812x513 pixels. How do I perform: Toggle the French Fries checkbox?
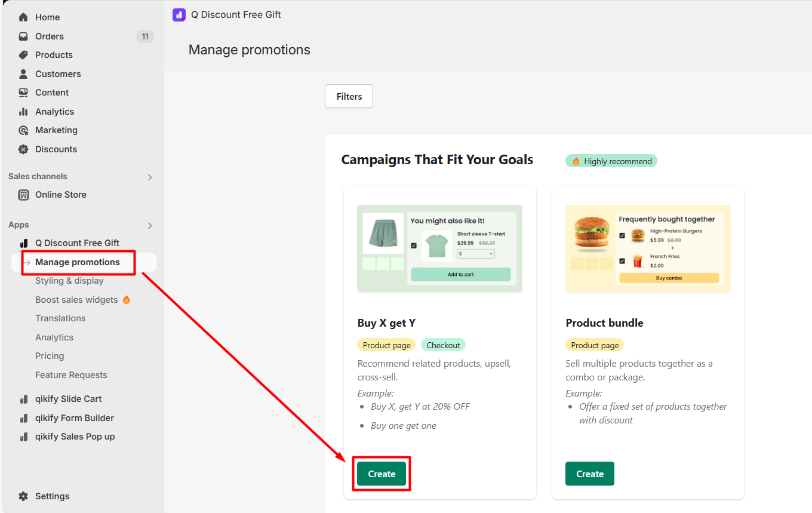pyautogui.click(x=622, y=261)
